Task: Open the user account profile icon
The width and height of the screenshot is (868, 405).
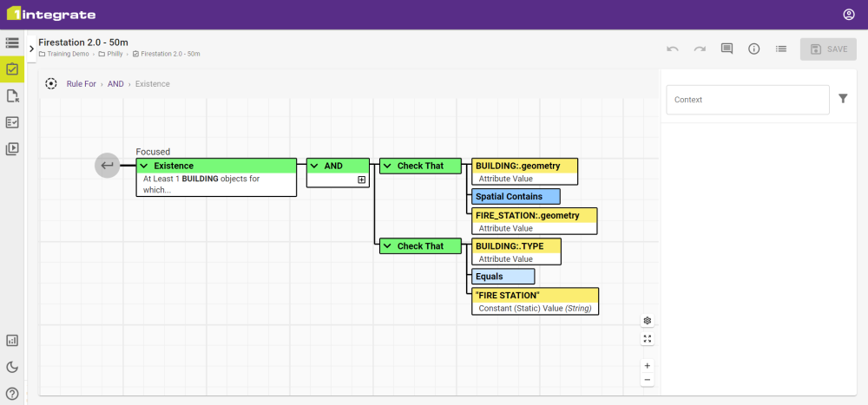Action: tap(849, 15)
